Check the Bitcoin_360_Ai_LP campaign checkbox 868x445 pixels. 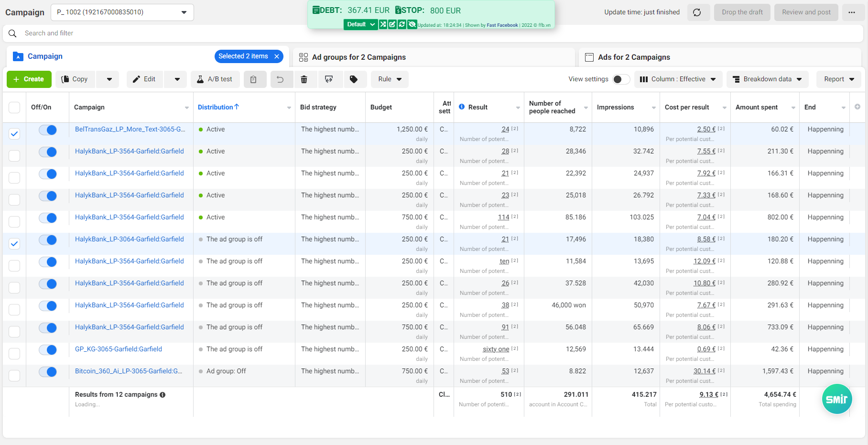(x=14, y=376)
